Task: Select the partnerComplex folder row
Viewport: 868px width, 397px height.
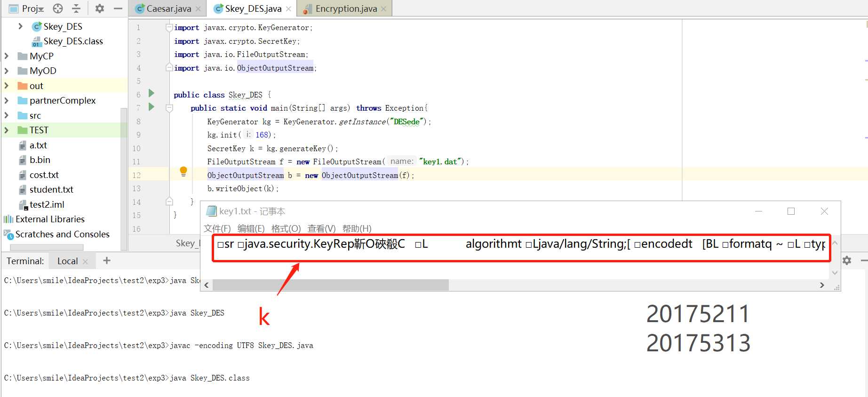Action: pos(64,100)
